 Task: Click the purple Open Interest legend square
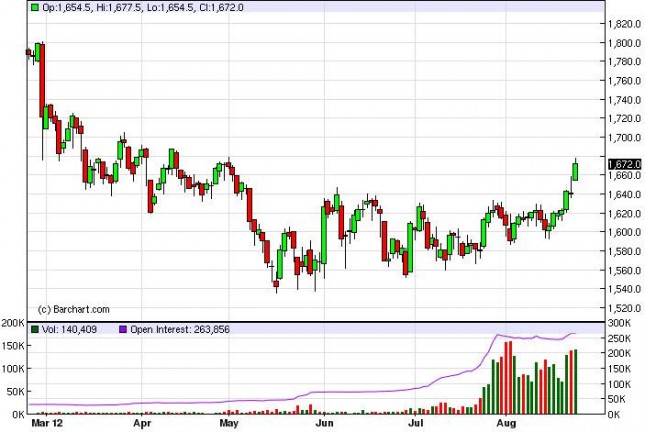[x=123, y=329]
